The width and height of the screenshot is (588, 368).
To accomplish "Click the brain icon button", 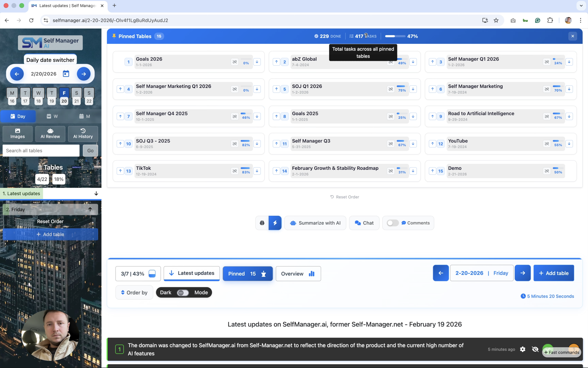I will 262,223.
